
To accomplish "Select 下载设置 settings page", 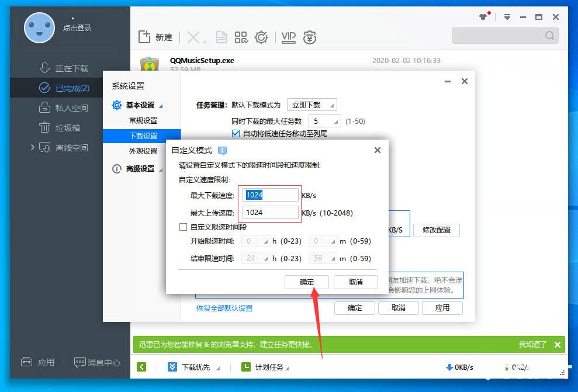I will pos(142,136).
